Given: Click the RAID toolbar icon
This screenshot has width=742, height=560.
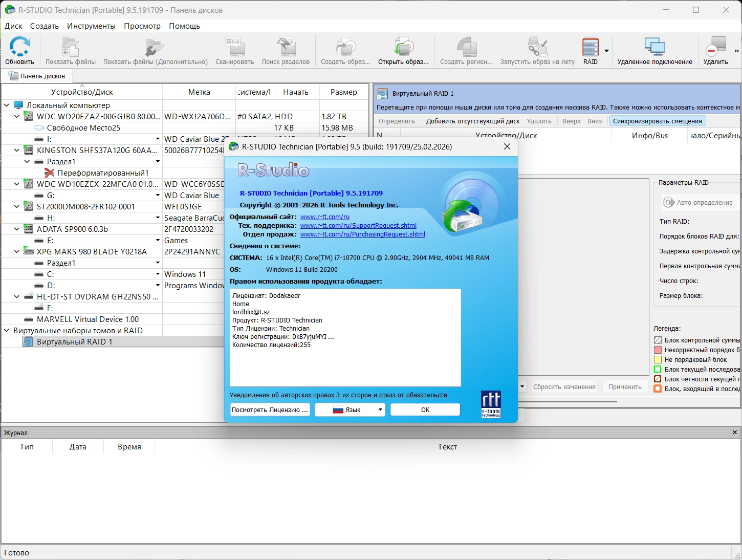Looking at the screenshot, I should coord(591,47).
